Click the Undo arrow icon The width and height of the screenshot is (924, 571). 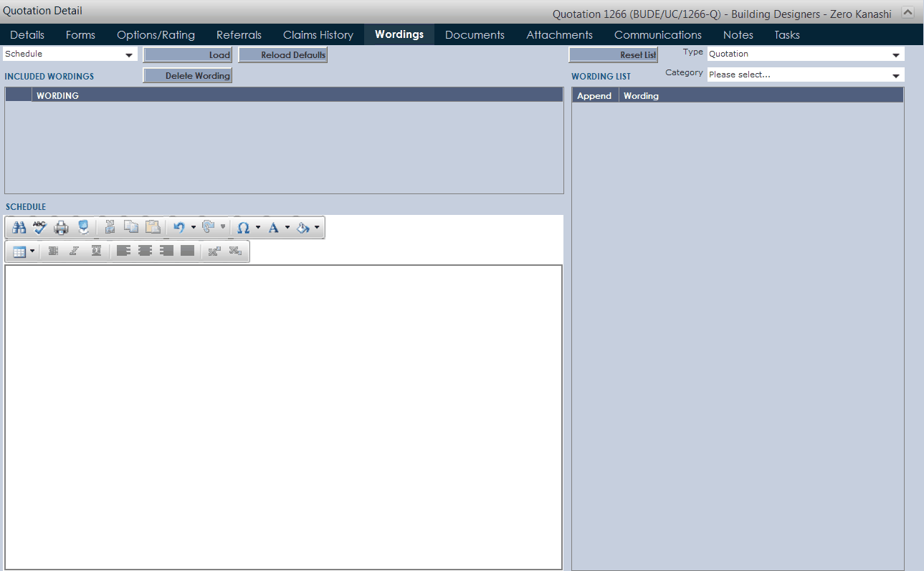[179, 228]
